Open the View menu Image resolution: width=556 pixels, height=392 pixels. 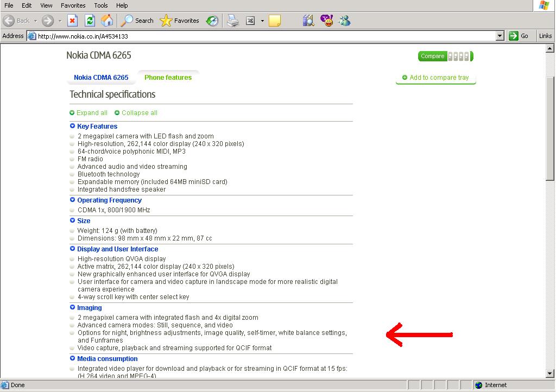46,5
